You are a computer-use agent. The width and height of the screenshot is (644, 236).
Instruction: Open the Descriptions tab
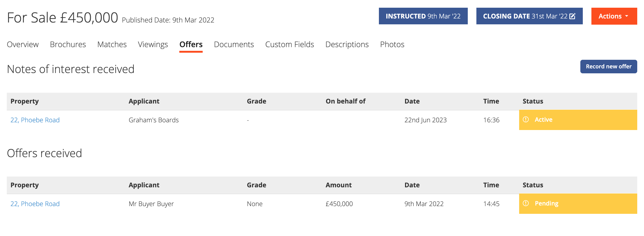pyautogui.click(x=347, y=44)
